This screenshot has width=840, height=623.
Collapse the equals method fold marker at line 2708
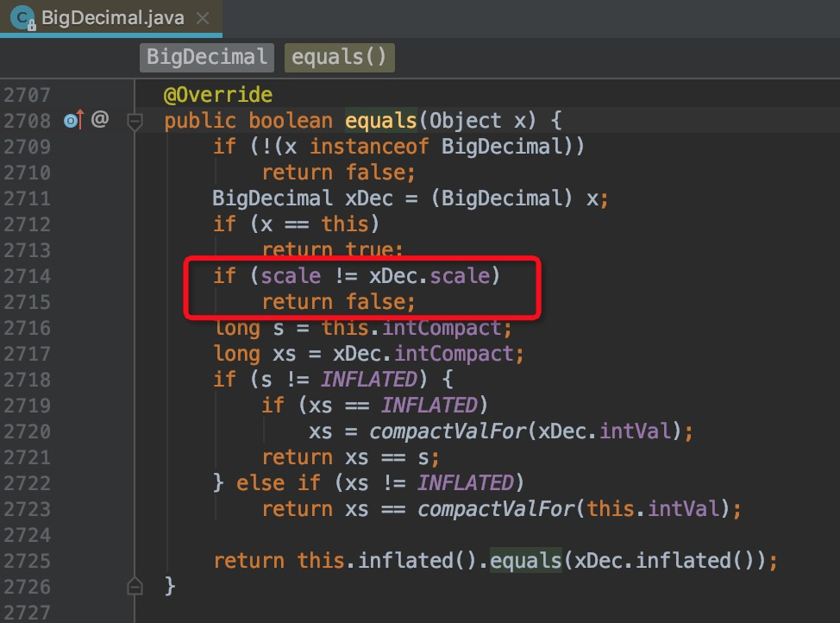(x=135, y=122)
